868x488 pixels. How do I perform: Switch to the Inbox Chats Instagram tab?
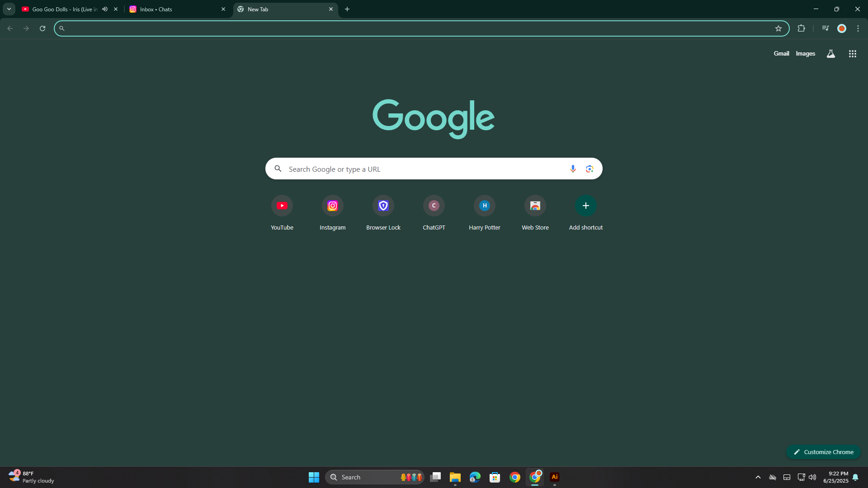[176, 9]
